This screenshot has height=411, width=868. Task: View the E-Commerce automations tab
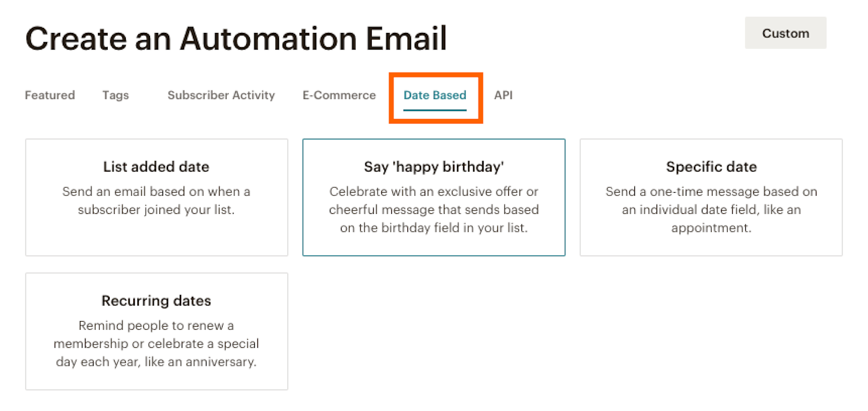tap(339, 95)
